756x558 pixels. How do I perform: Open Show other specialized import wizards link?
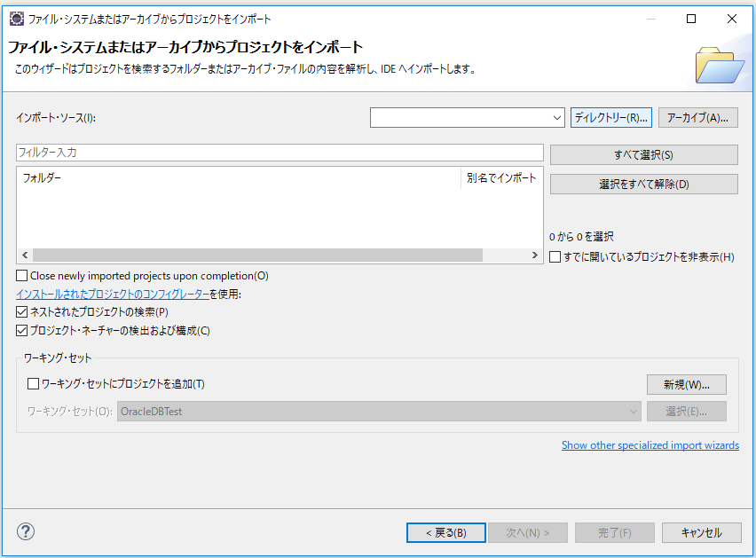click(x=650, y=445)
